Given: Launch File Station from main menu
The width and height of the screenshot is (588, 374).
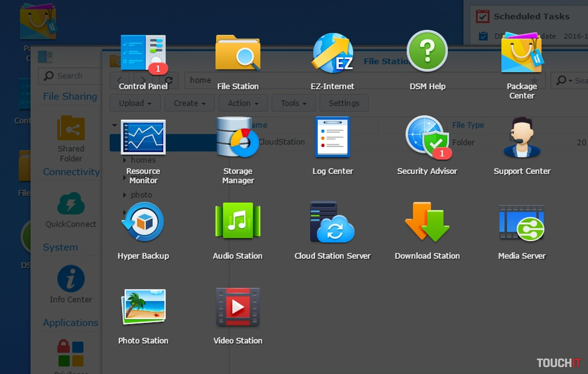Looking at the screenshot, I should pyautogui.click(x=238, y=54).
